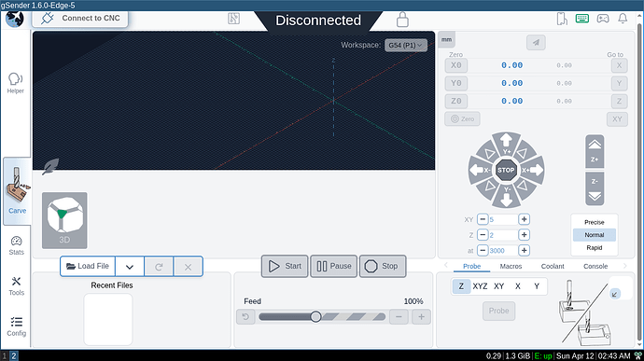Image resolution: width=644 pixels, height=361 pixels.
Task: Select the Normal jog preset
Action: tap(595, 235)
